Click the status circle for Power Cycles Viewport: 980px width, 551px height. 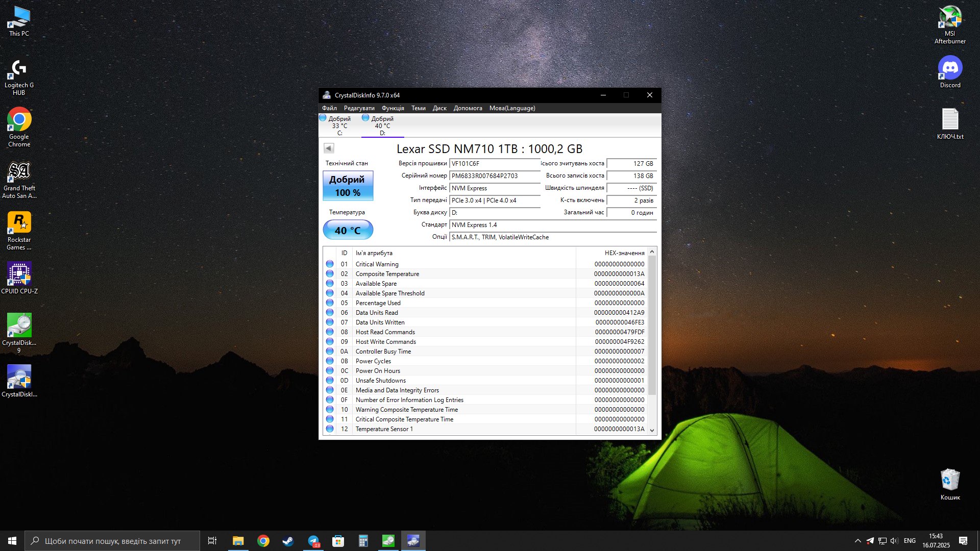coord(330,361)
